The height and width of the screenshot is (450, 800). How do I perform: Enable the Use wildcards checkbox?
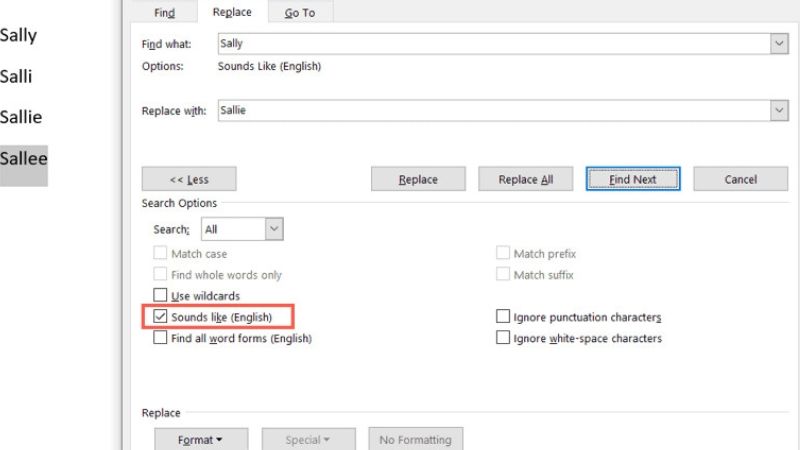pos(160,295)
